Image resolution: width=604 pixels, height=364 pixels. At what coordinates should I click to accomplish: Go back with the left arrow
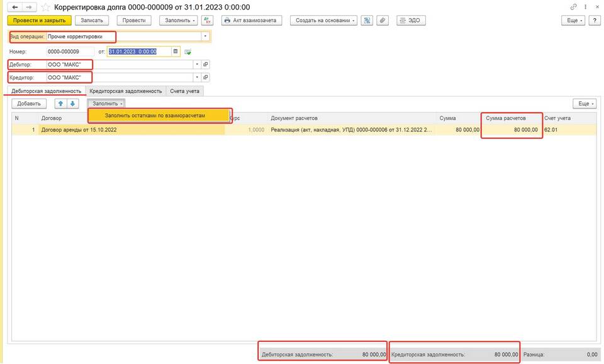[x=15, y=7]
